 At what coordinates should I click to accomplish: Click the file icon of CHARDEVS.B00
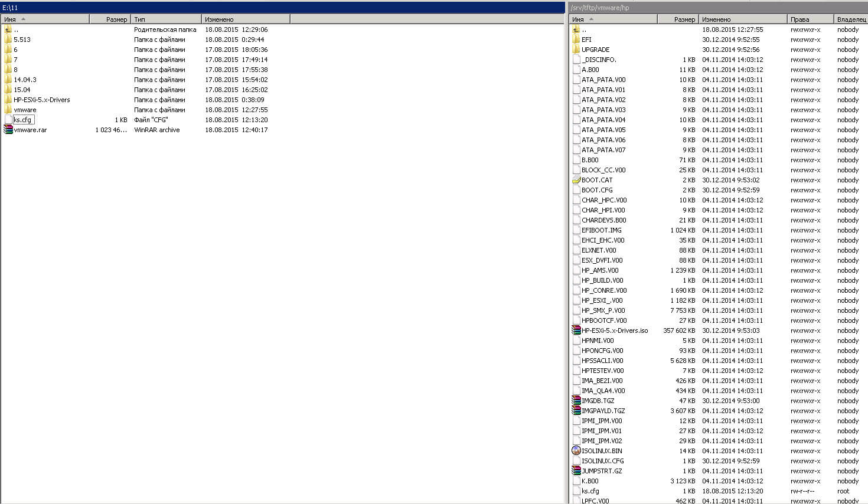point(576,220)
